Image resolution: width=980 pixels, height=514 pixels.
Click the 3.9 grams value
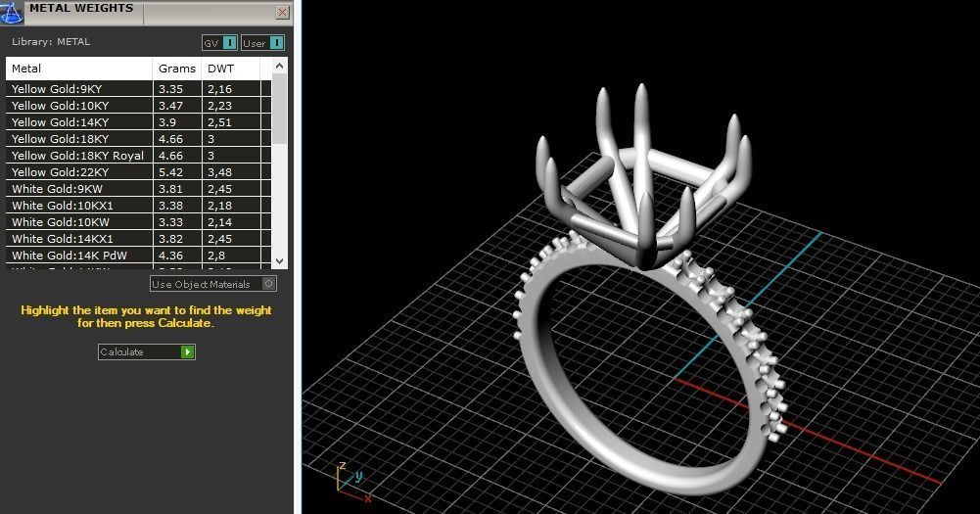[x=167, y=122]
